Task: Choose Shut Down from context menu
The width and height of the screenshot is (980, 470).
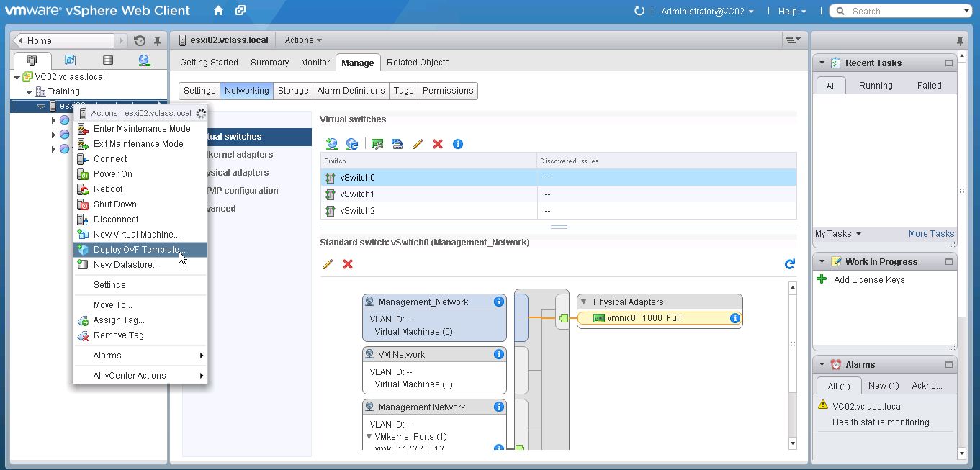Action: click(x=140, y=204)
